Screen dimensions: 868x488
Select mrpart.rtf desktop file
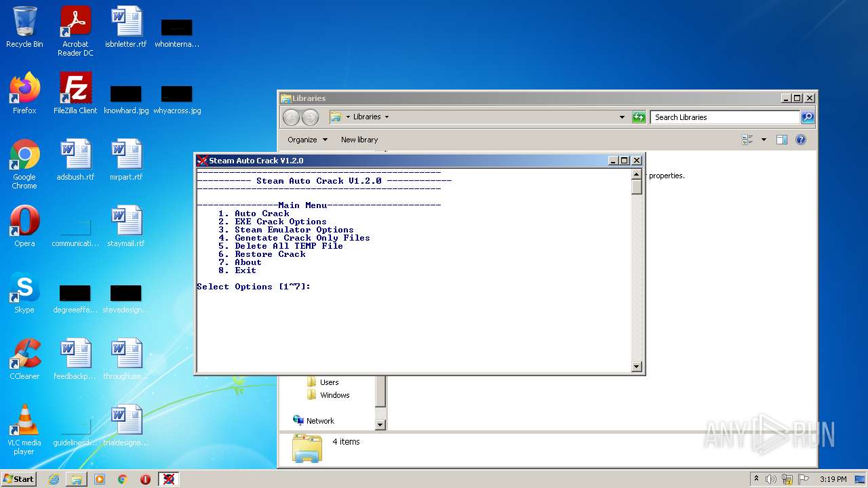(x=126, y=160)
